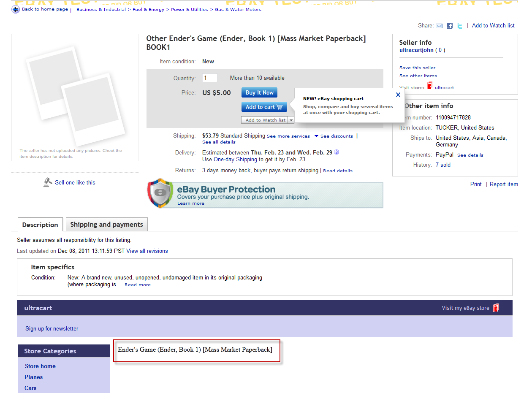The height and width of the screenshot is (393, 532).
Task: Click See details next to PayPal
Action: pos(470,155)
